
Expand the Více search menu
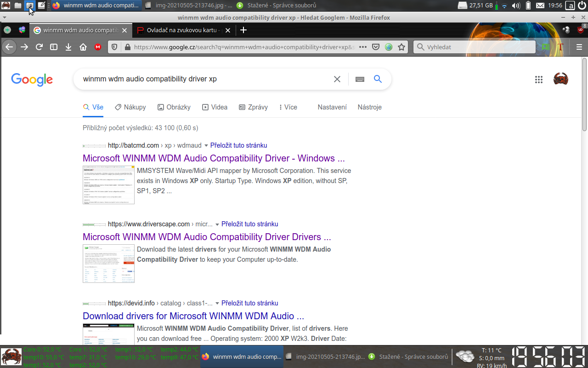click(x=288, y=107)
